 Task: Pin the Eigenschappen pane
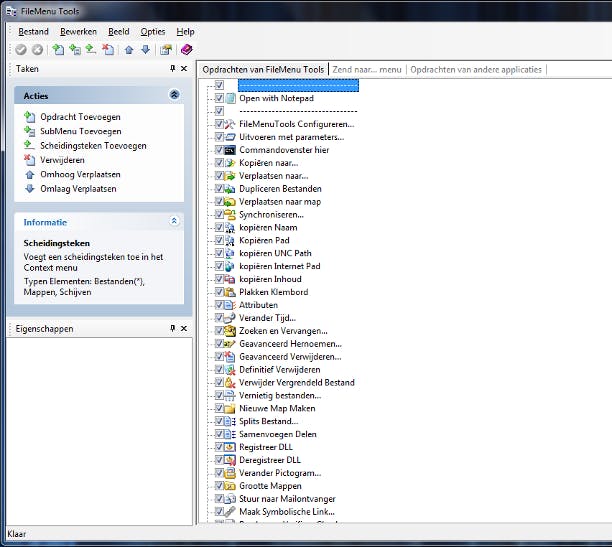pos(173,328)
